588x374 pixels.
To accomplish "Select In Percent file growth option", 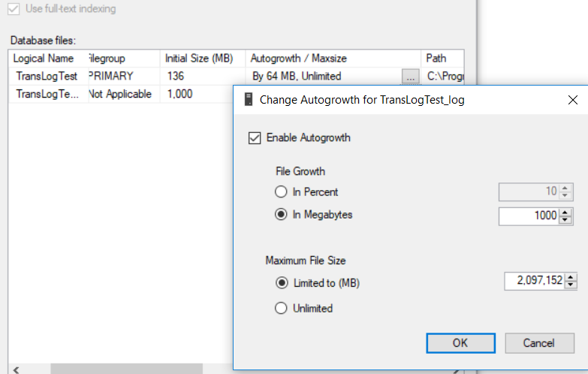I will point(282,192).
